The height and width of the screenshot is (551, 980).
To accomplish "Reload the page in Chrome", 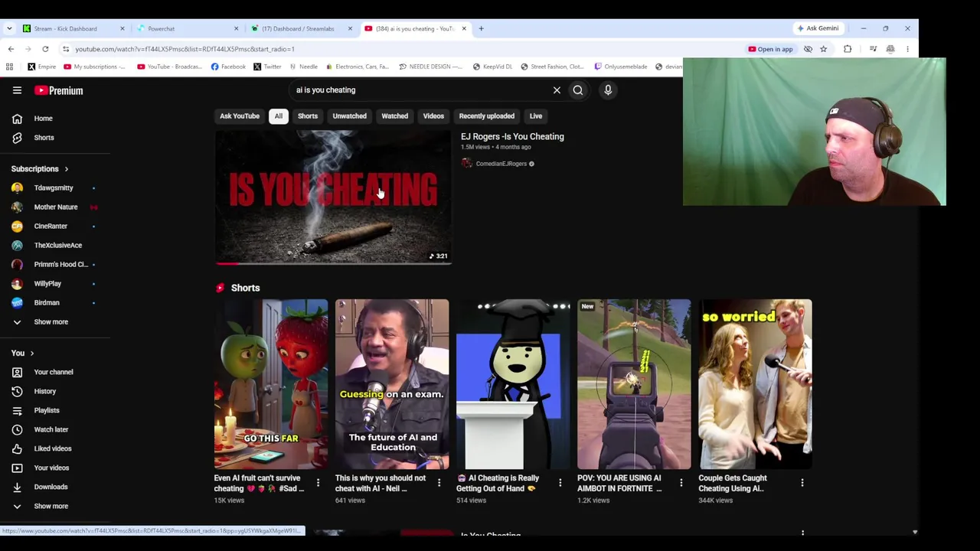I will pyautogui.click(x=45, y=49).
